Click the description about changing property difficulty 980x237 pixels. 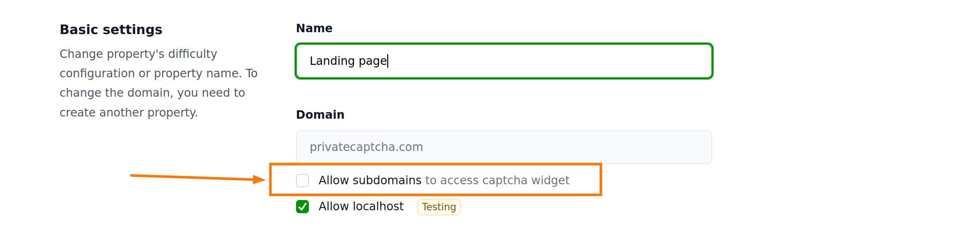pyautogui.click(x=152, y=83)
